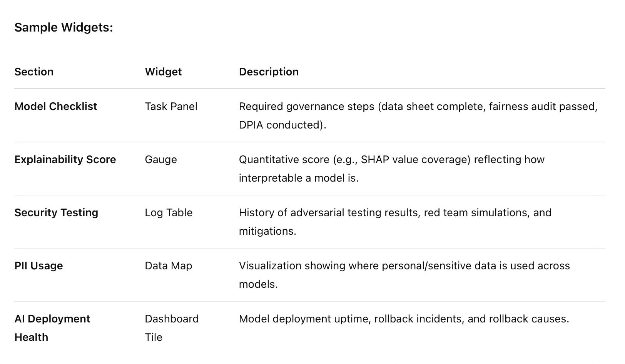Select the Description column header
Viewport: 625px width, 364px height.
[x=269, y=72]
